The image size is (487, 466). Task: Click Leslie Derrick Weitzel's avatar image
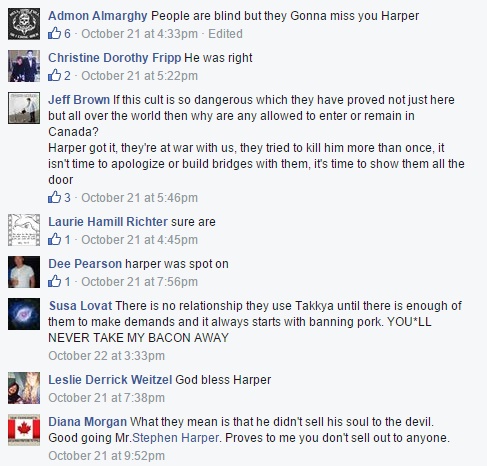click(x=24, y=388)
